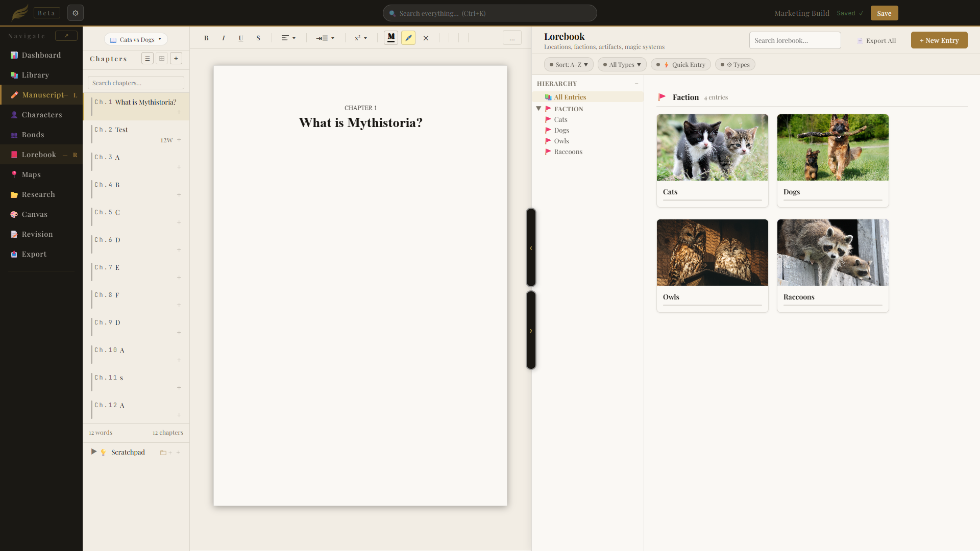980x551 pixels.
Task: Switch chapters to grid view
Action: coord(162,59)
